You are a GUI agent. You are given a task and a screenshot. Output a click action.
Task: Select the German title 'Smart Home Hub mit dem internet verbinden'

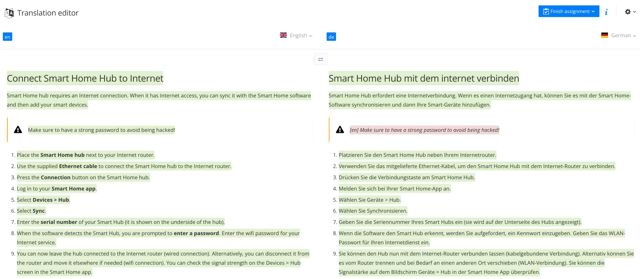[x=423, y=78]
